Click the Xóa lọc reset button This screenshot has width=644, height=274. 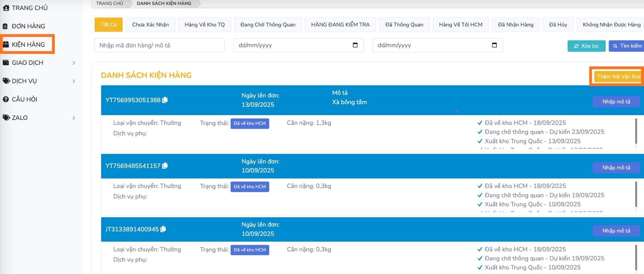pyautogui.click(x=586, y=46)
